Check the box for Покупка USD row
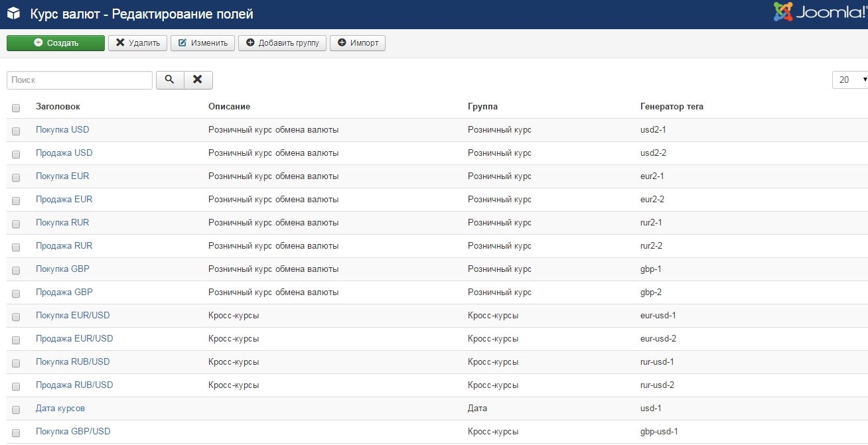 (16, 131)
